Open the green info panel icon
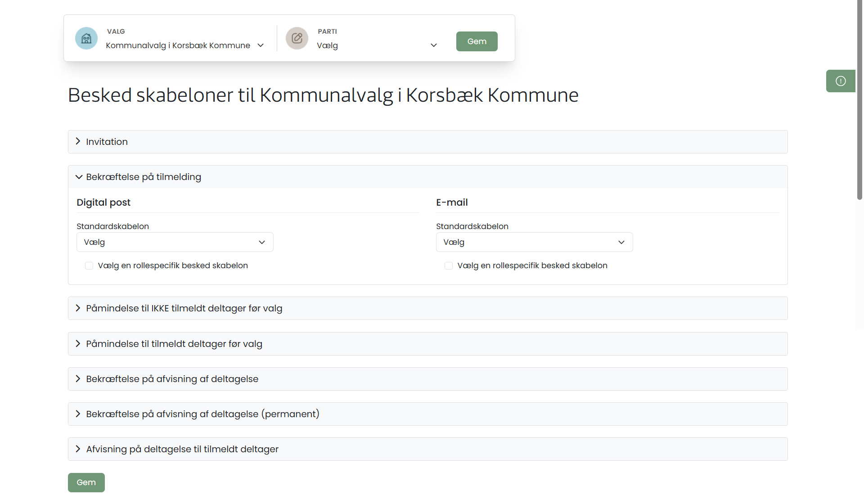 [x=841, y=81]
